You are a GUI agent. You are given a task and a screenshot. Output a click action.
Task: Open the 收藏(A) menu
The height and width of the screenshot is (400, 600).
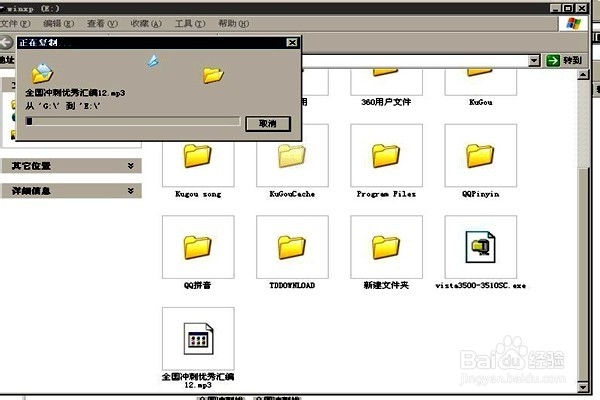click(x=146, y=24)
